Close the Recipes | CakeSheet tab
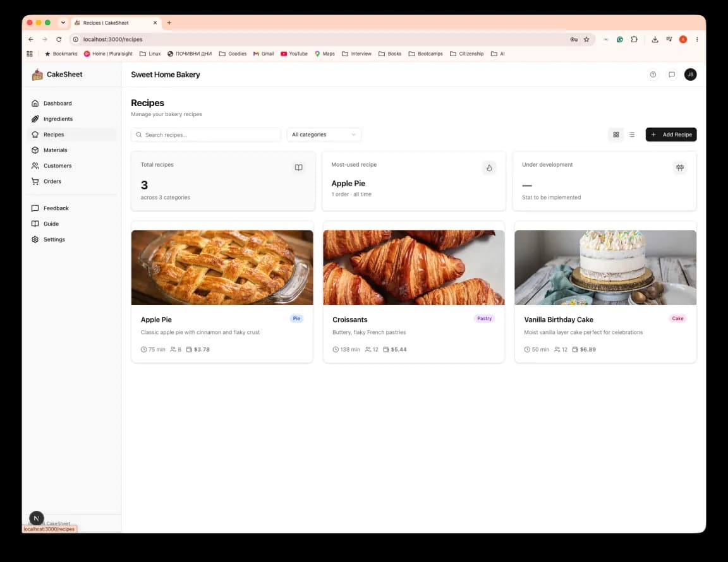 (155, 23)
